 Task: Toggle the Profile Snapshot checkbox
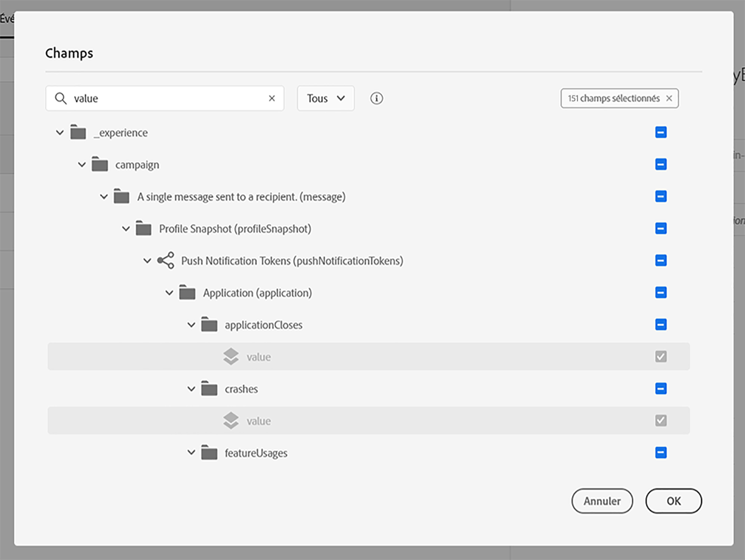click(x=661, y=228)
